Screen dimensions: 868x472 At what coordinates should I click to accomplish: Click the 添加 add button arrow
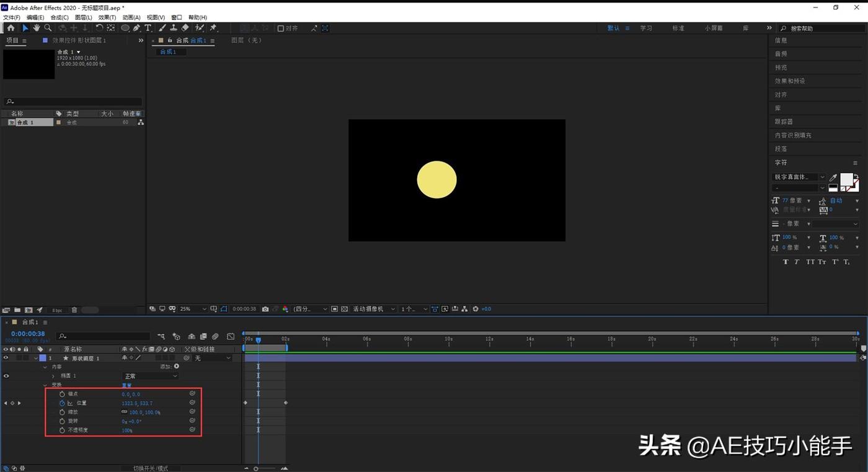pyautogui.click(x=177, y=367)
